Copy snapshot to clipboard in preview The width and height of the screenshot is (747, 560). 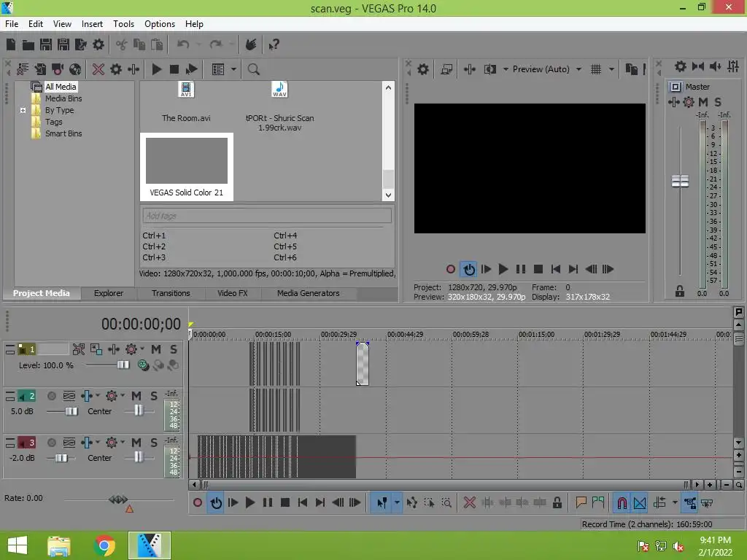632,69
